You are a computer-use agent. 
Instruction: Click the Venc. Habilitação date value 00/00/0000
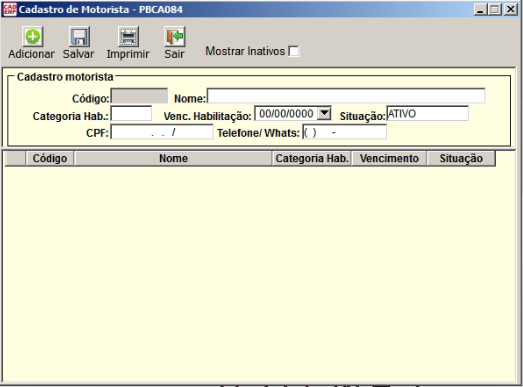click(286, 114)
